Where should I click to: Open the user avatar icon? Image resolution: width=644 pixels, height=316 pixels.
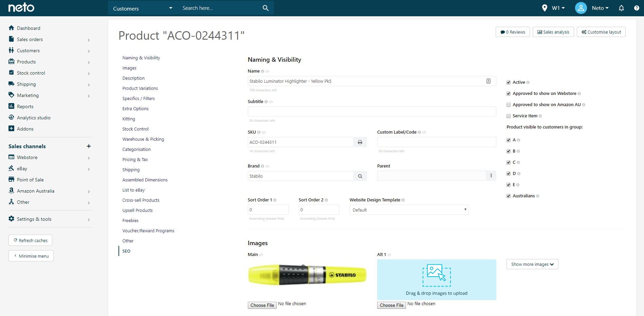coord(581,8)
